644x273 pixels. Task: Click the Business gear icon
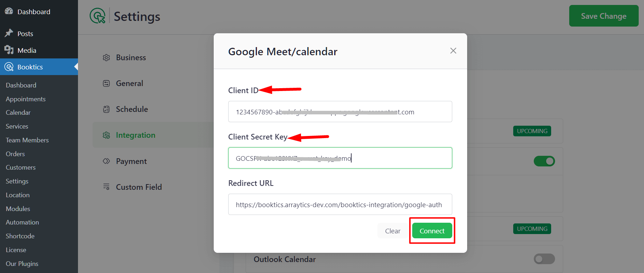(106, 57)
